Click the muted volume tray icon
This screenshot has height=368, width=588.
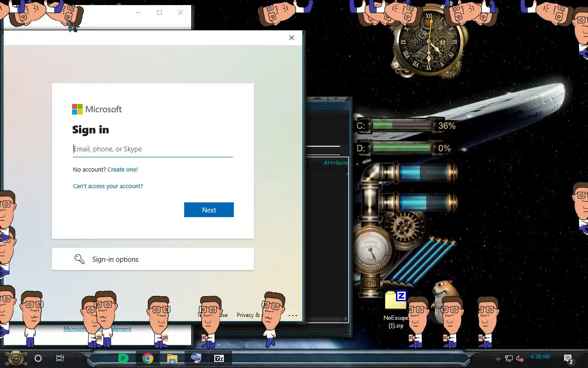click(520, 359)
